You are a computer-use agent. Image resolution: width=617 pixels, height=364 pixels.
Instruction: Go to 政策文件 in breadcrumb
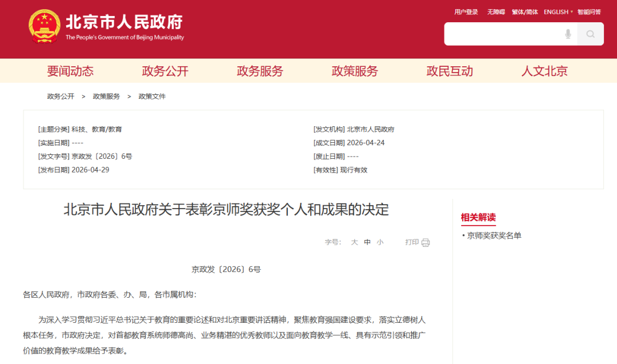[x=152, y=97]
